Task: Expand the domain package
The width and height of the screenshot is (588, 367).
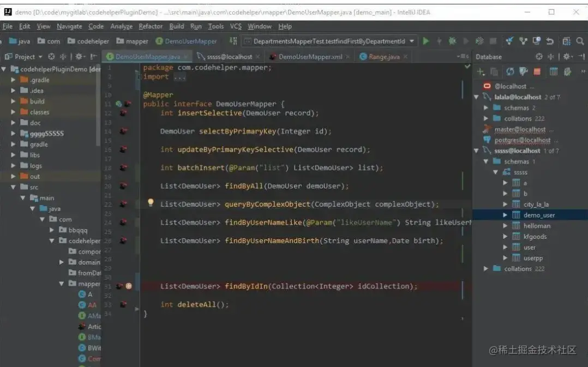Action: pos(62,262)
